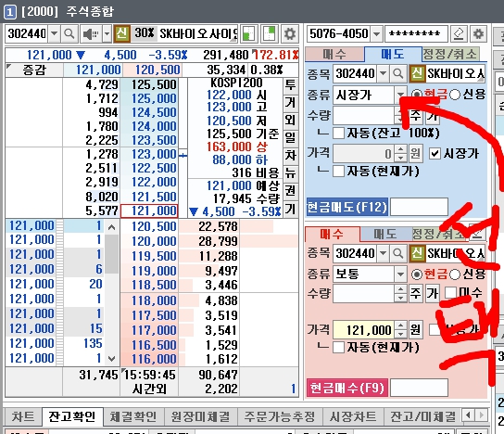Open the sell panel 종류 시장가 dropdown
Viewport: 504px width, 434px height.
coord(400,95)
